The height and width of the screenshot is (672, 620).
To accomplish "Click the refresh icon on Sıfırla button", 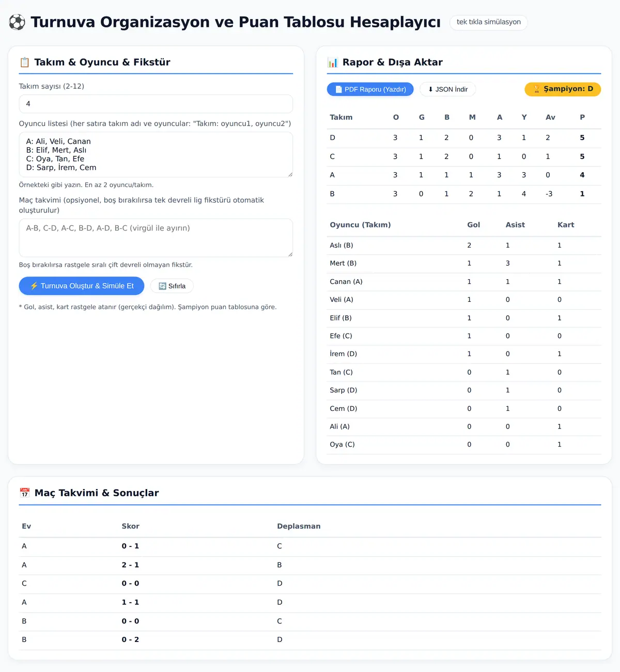I will pyautogui.click(x=162, y=286).
